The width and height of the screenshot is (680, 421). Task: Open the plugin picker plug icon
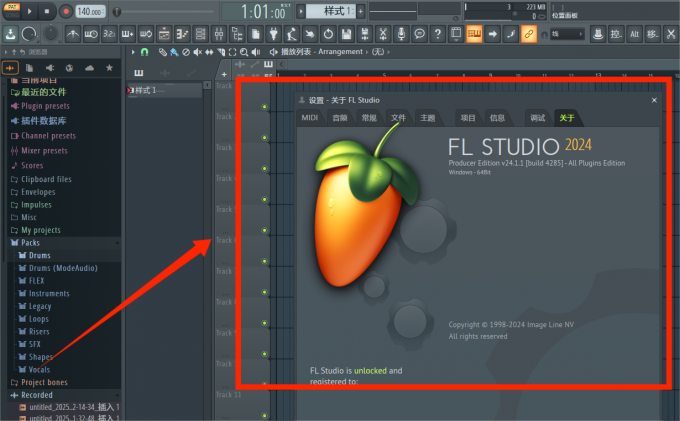click(273, 34)
